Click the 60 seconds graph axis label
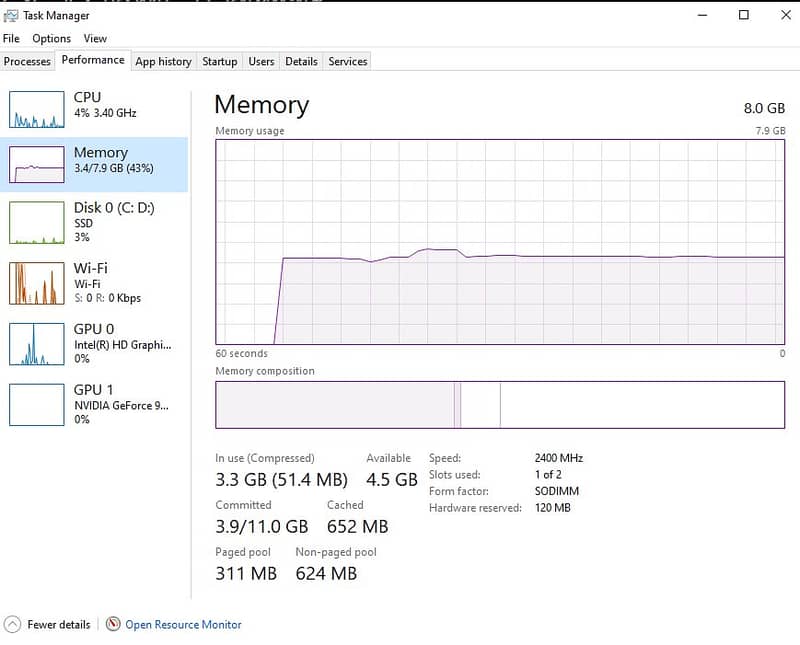800x645 pixels. pyautogui.click(x=241, y=354)
